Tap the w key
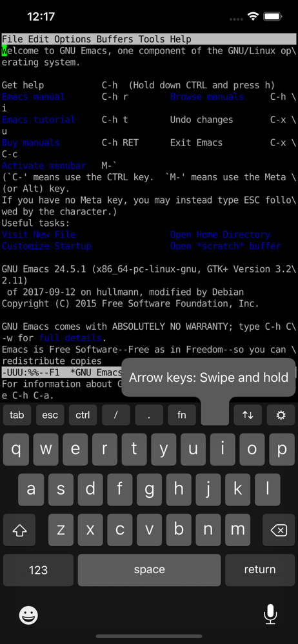The width and height of the screenshot is (298, 644). click(46, 450)
